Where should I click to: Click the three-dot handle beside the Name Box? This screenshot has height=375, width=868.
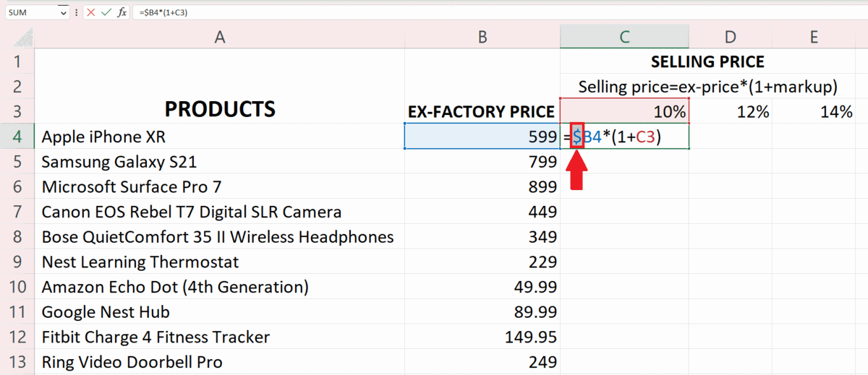77,12
